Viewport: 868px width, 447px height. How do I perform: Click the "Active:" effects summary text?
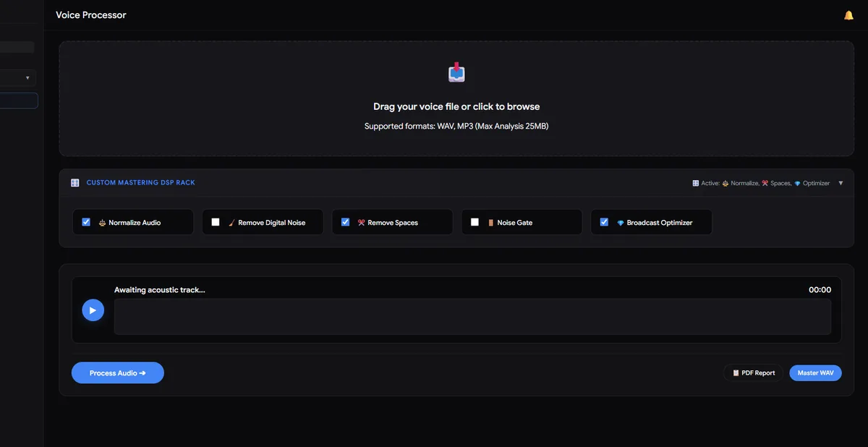[762, 184]
